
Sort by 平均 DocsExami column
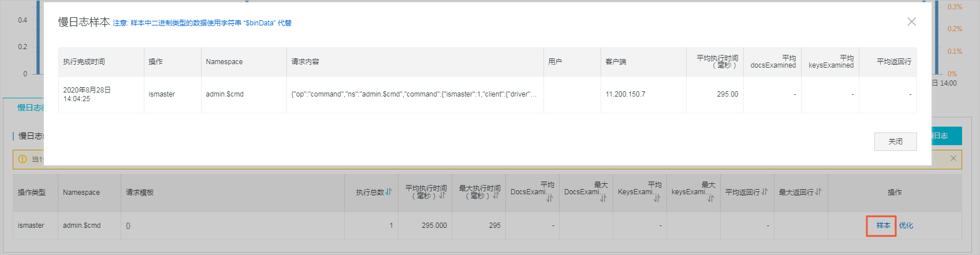(x=550, y=198)
